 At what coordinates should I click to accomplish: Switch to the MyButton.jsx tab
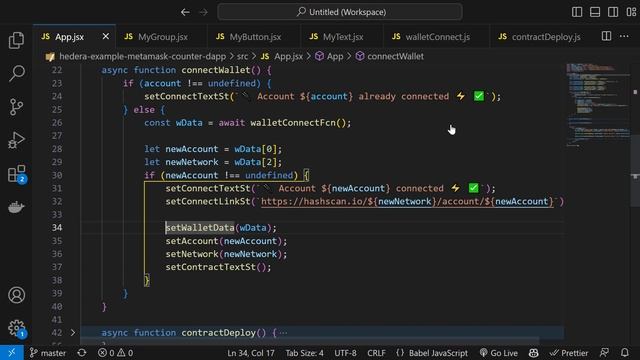click(x=254, y=37)
